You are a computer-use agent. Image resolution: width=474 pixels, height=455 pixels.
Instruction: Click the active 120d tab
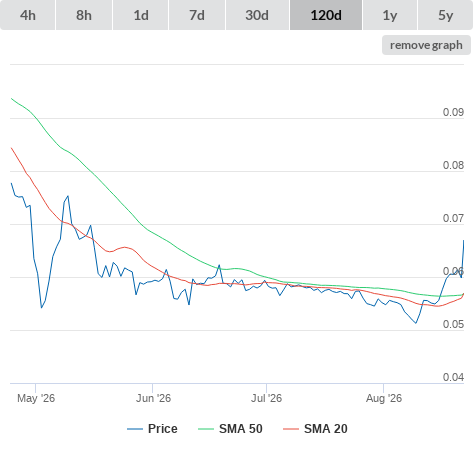pyautogui.click(x=326, y=15)
